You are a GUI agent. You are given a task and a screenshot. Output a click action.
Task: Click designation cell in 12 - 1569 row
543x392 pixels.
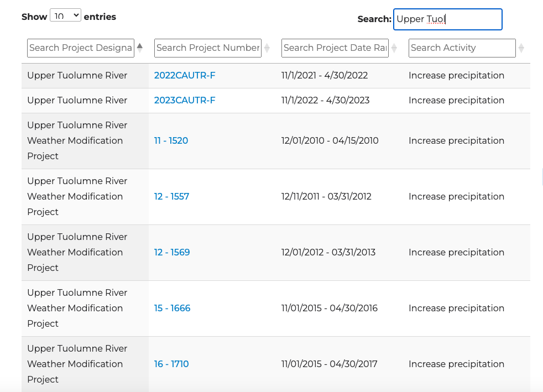coord(85,252)
